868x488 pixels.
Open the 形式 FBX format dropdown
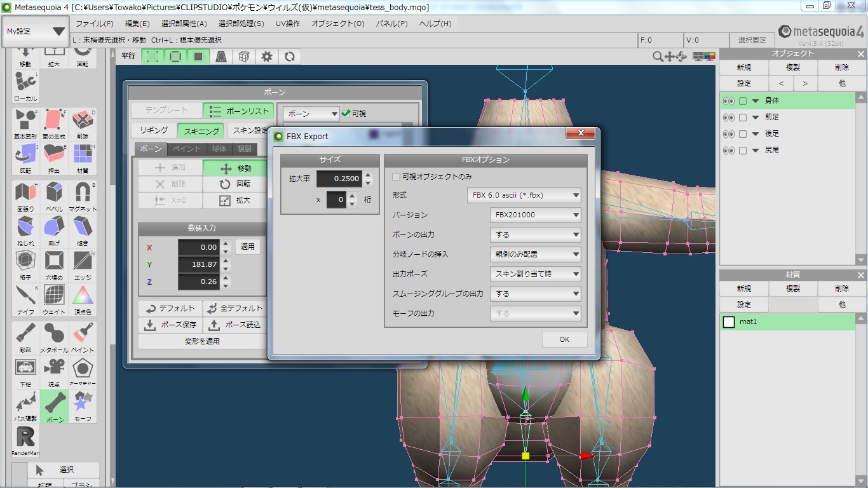[524, 195]
